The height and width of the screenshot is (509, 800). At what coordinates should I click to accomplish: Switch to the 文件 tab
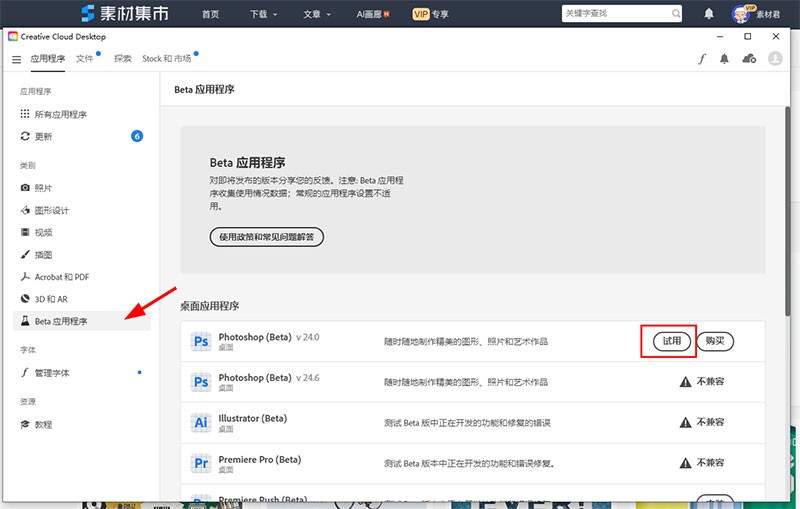click(85, 59)
